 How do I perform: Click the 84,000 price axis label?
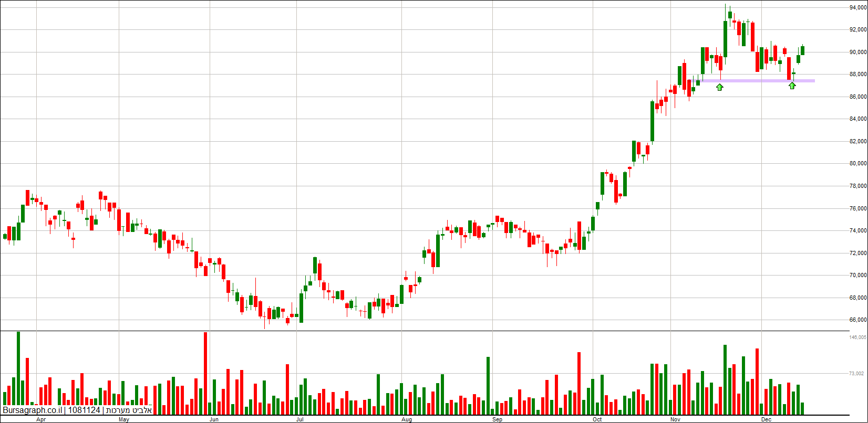(x=858, y=119)
